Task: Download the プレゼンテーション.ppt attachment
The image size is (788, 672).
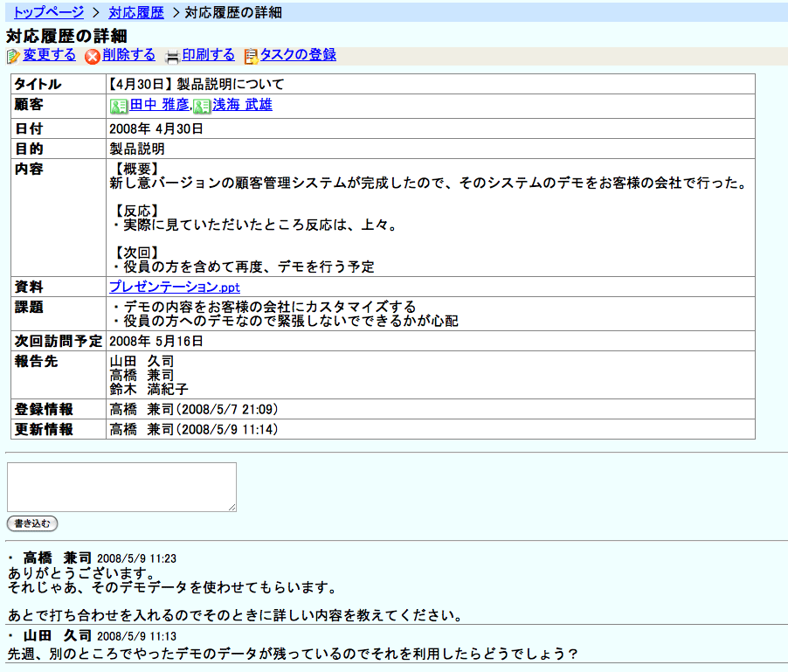Action: point(174,287)
